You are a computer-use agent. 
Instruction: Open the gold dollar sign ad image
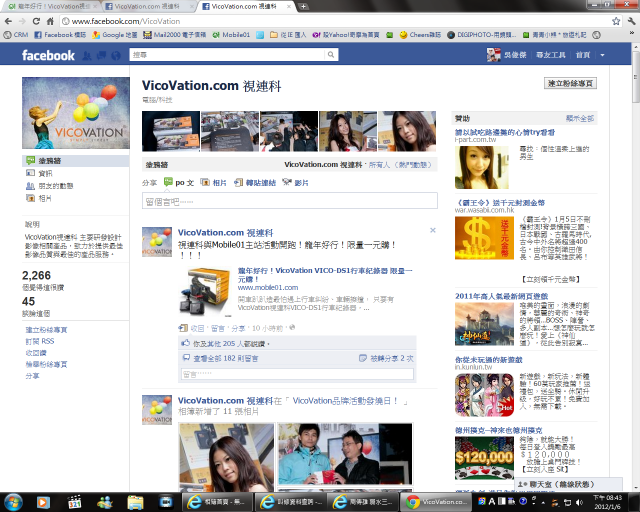tap(484, 238)
